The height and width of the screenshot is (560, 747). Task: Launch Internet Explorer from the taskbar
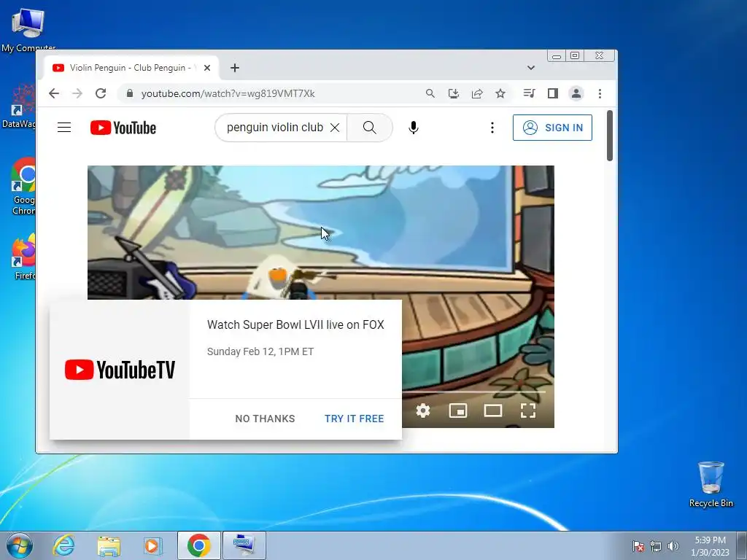tap(63, 545)
